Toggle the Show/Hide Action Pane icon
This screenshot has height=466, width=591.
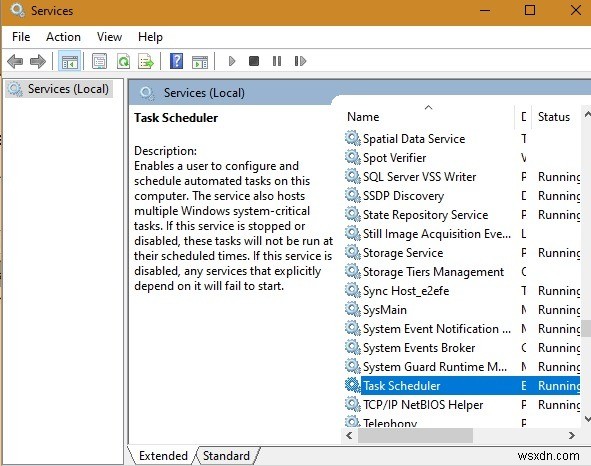coord(200,61)
